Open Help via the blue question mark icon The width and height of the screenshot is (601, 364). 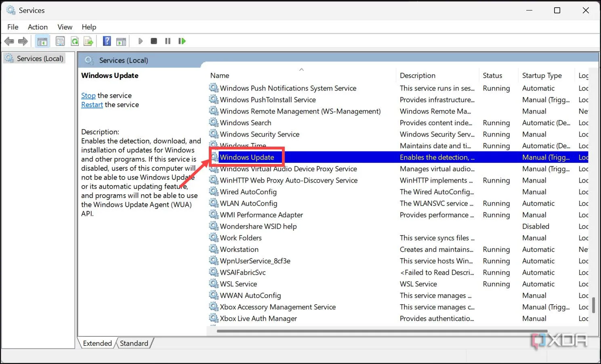pyautogui.click(x=107, y=41)
